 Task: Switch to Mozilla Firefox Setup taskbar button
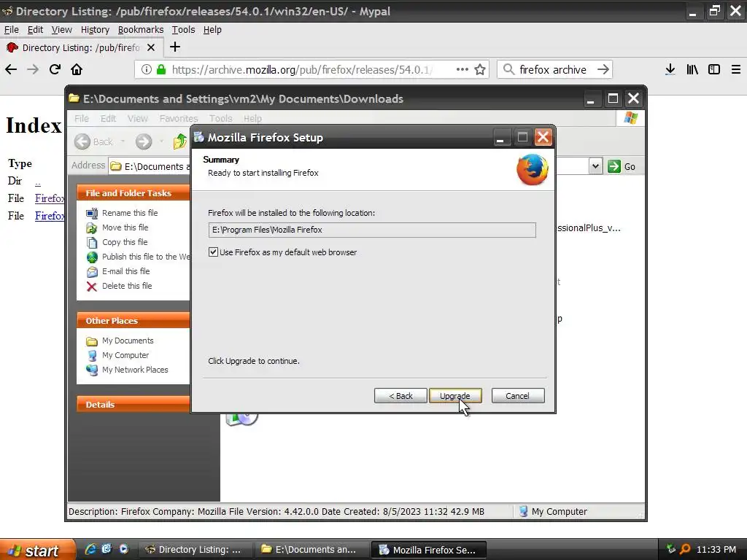(429, 550)
